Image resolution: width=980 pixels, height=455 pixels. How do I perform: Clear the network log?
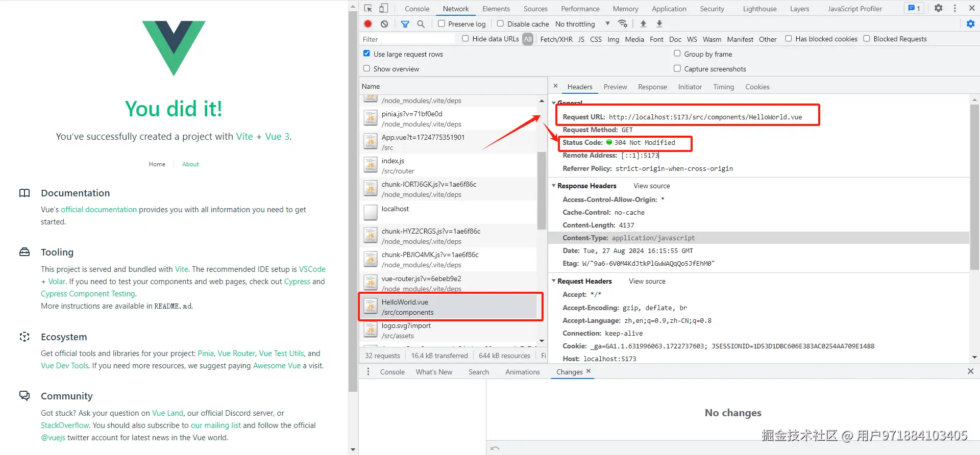tap(384, 23)
